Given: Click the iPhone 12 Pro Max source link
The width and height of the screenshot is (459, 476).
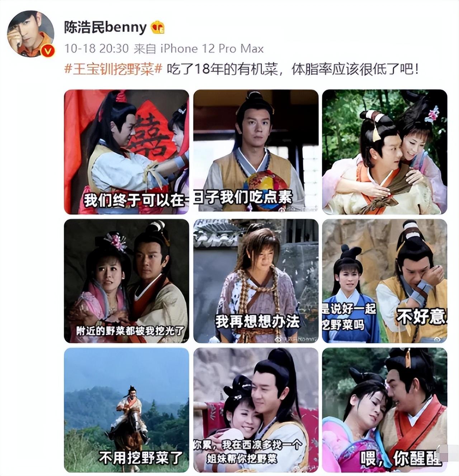Looking at the screenshot, I should click(x=212, y=48).
